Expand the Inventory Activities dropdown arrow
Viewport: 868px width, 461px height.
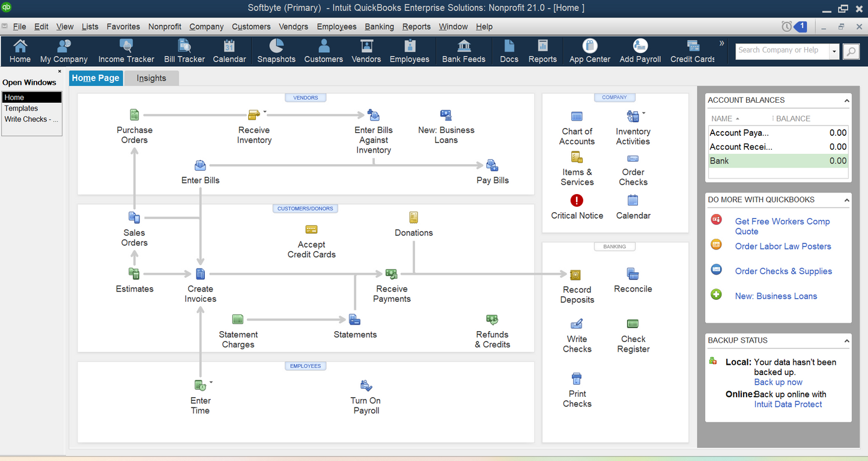tap(644, 113)
